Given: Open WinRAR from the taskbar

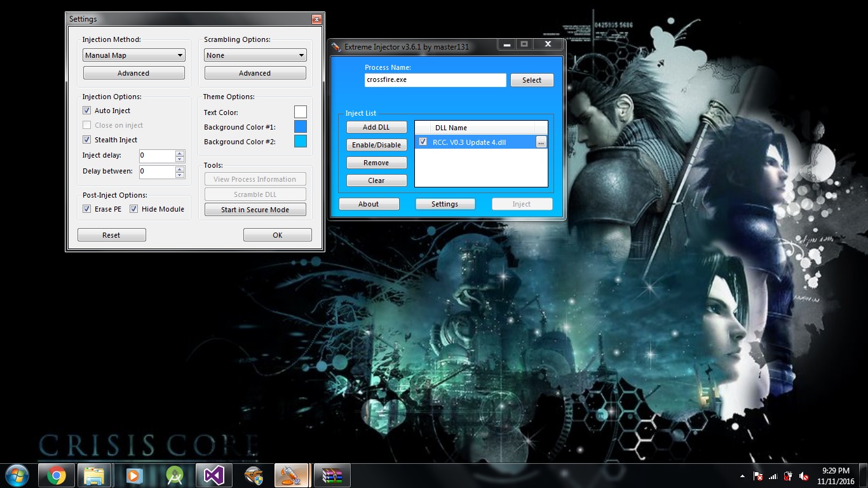Looking at the screenshot, I should point(332,475).
